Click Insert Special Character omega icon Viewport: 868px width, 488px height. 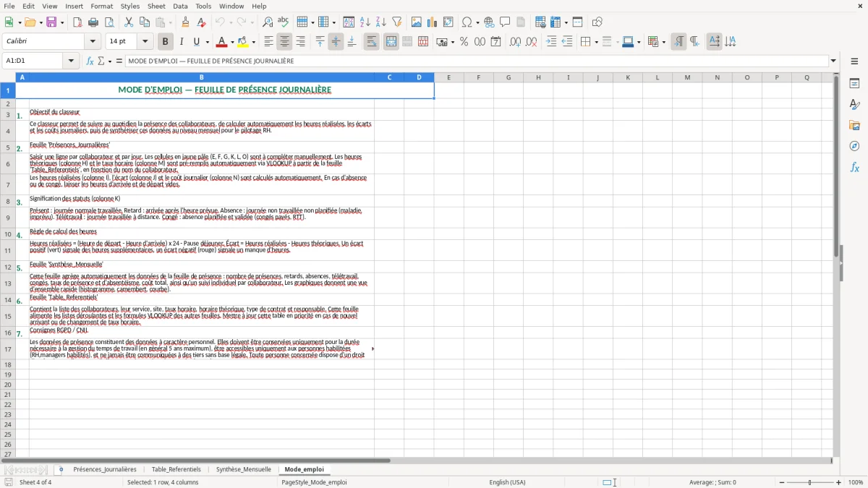point(467,22)
